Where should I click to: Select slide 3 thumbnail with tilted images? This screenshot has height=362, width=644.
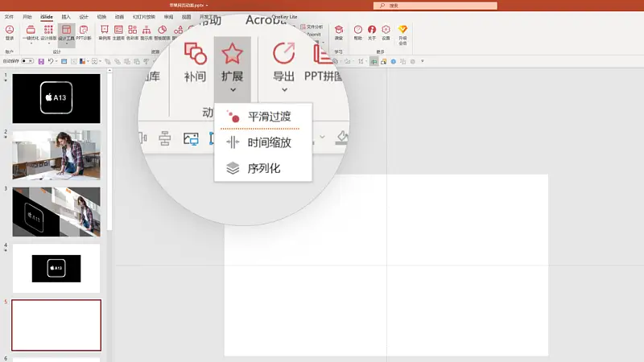point(56,212)
